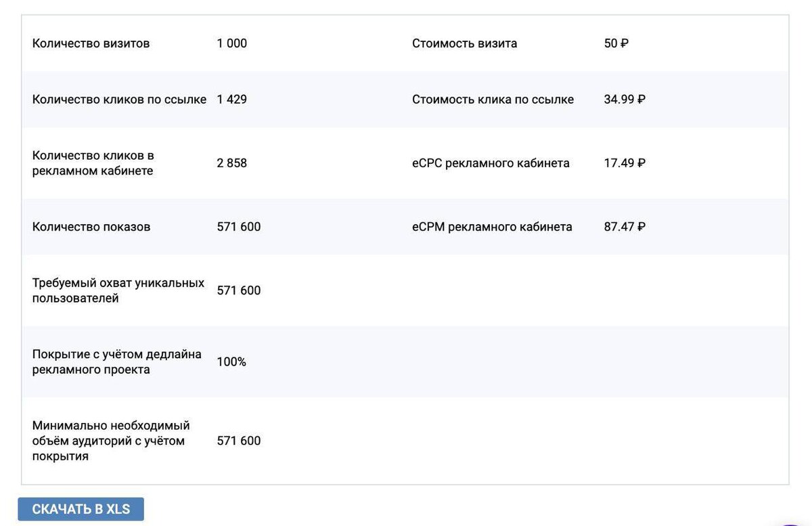This screenshot has height=526, width=812.
Task: Click the eCPM рекламного кабинета label
Action: [x=492, y=227]
